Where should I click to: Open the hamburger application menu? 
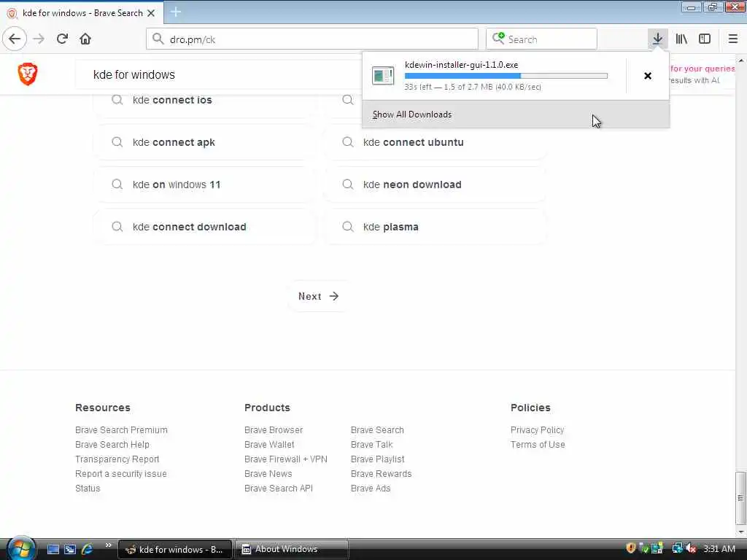click(732, 39)
